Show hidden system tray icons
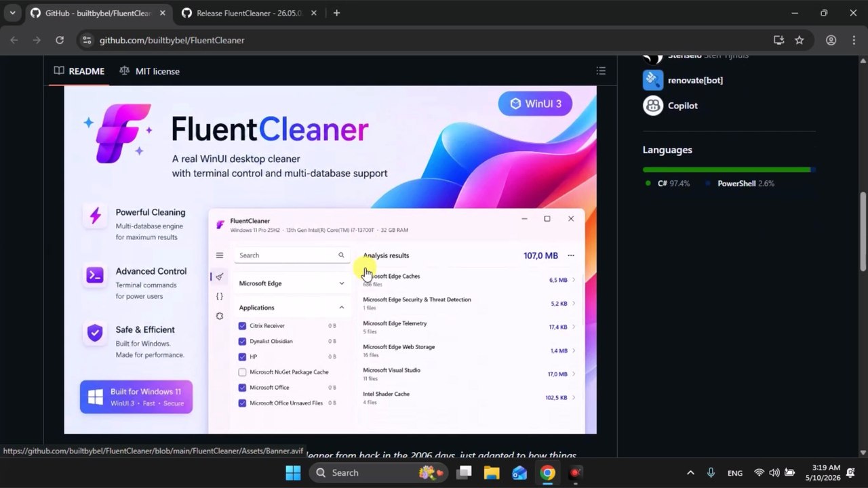The image size is (868, 488). [x=690, y=473]
